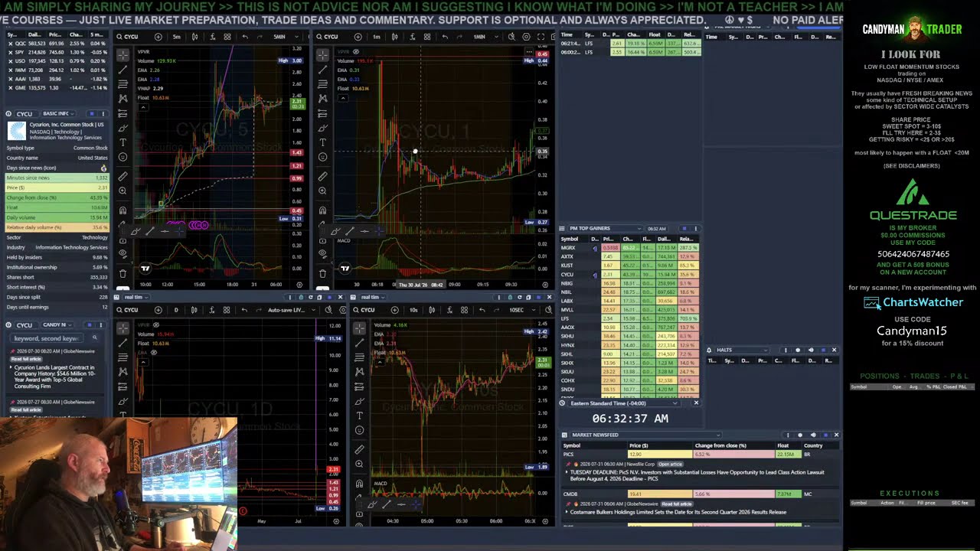Delete drawings with the 5m chart trash icon
The height and width of the screenshot is (551, 980).
pyautogui.click(x=122, y=273)
